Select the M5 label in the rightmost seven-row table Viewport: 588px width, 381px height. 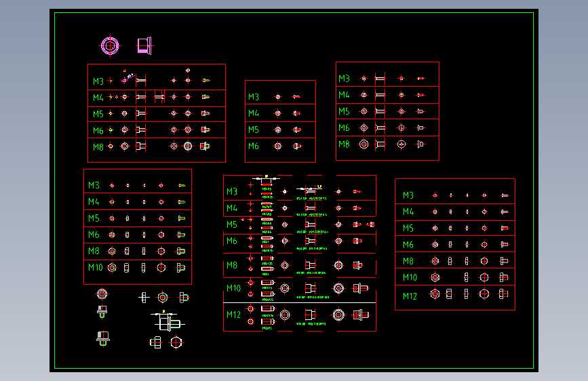pyautogui.click(x=408, y=228)
